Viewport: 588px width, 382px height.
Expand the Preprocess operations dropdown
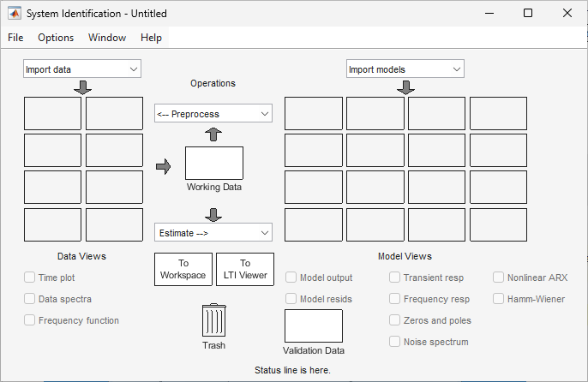tap(213, 114)
